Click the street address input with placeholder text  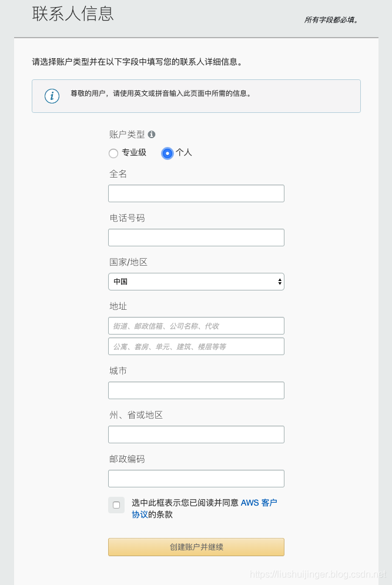[x=196, y=325]
